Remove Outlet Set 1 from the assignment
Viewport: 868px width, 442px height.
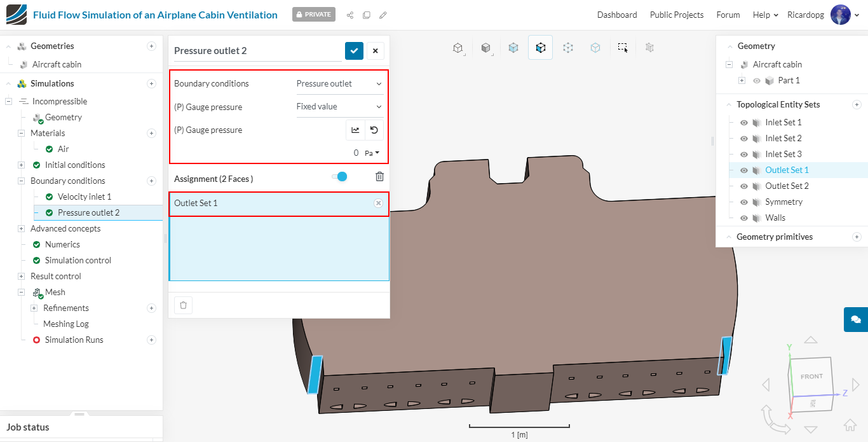[x=378, y=203]
